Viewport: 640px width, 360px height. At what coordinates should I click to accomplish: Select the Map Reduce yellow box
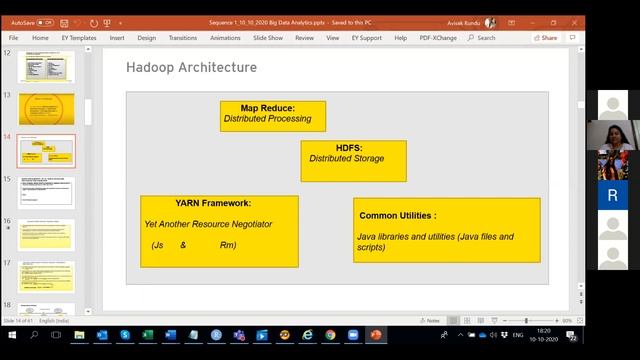[x=273, y=116]
